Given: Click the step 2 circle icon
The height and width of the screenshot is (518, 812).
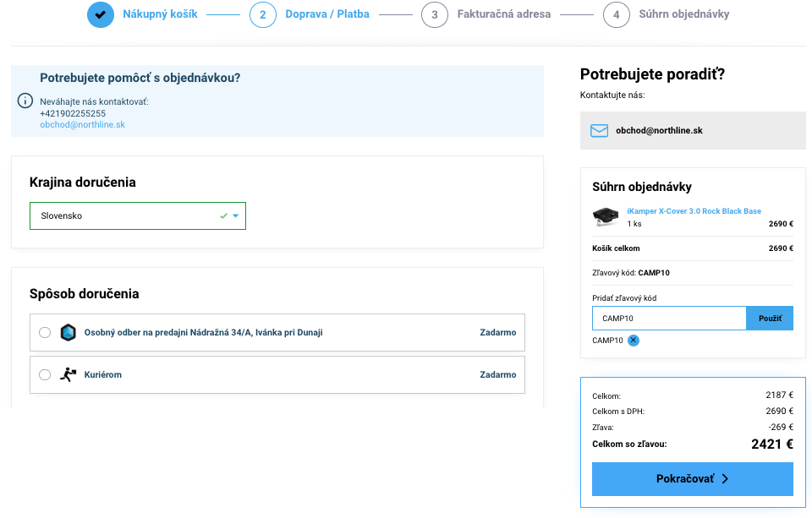Looking at the screenshot, I should 263,14.
